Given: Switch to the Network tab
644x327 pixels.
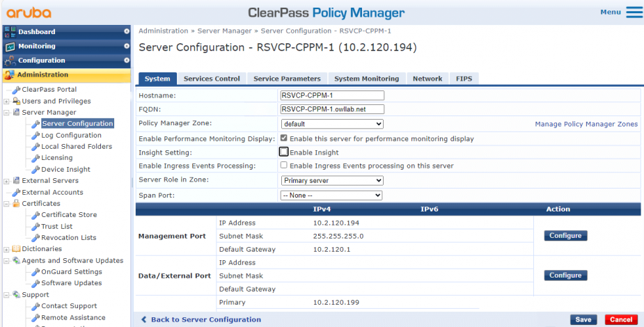Looking at the screenshot, I should pyautogui.click(x=427, y=79).
